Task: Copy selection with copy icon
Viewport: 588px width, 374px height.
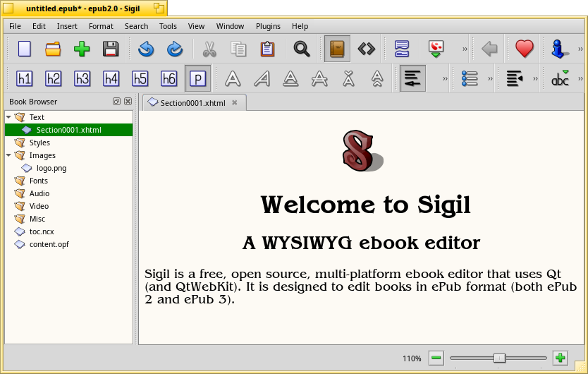Action: (238, 49)
